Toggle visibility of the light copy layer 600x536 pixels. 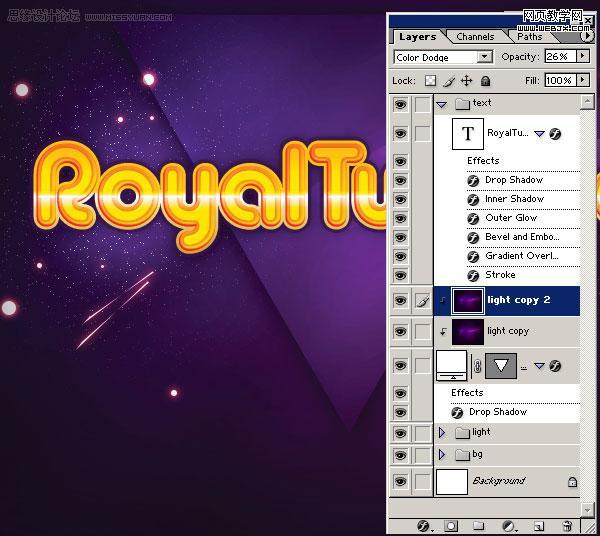point(400,331)
